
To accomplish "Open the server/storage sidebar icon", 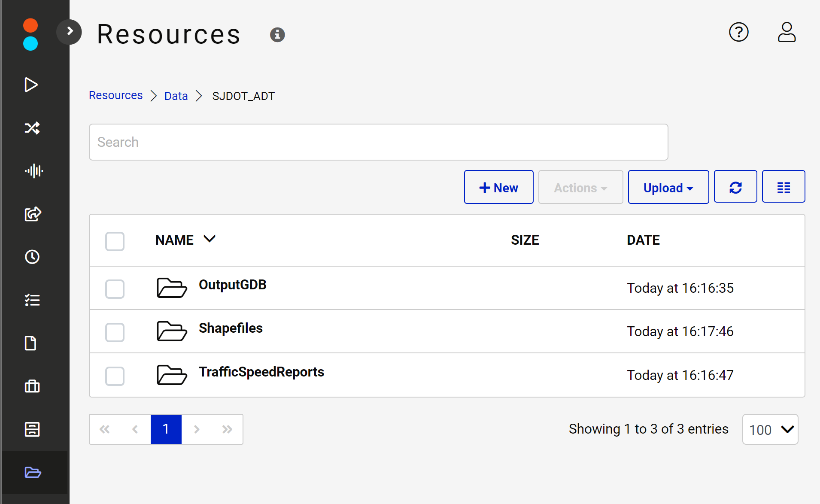I will 32,429.
